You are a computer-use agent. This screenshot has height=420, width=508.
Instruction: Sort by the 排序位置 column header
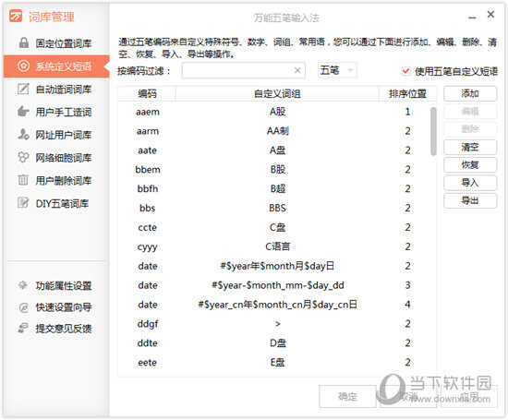tap(407, 93)
